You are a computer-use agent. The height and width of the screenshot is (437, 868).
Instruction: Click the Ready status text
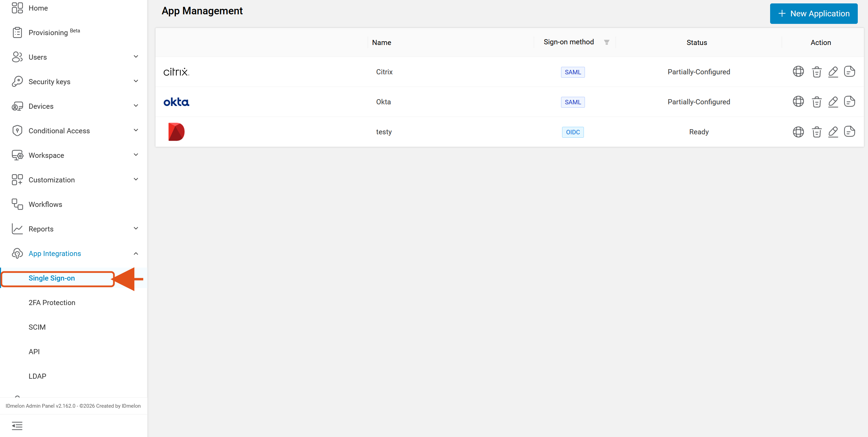coord(699,132)
